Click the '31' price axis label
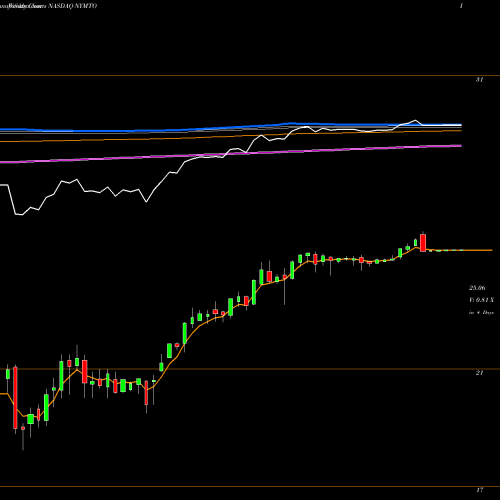This screenshot has height=500, width=500. (479, 80)
